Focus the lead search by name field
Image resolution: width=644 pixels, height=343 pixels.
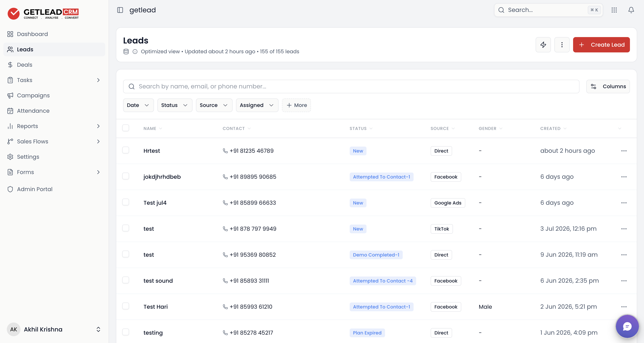point(351,86)
